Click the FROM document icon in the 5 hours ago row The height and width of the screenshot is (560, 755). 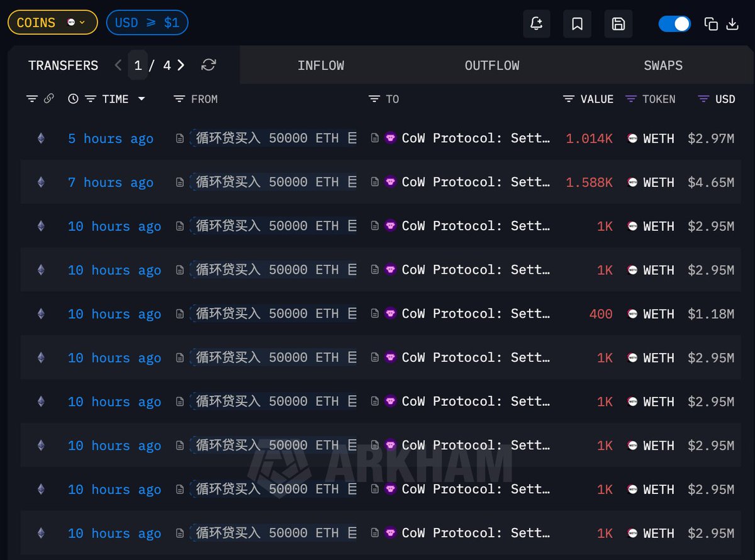point(180,138)
